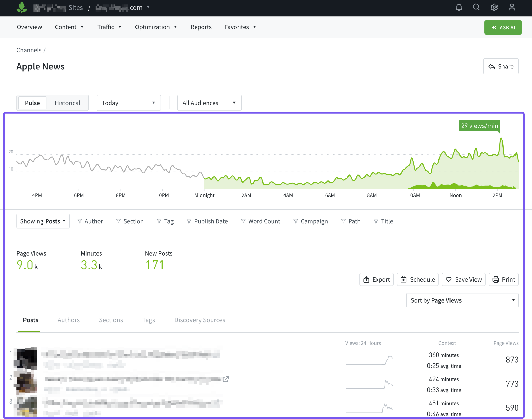532x419 pixels.
Task: Open the Traffic menu
Action: [109, 27]
